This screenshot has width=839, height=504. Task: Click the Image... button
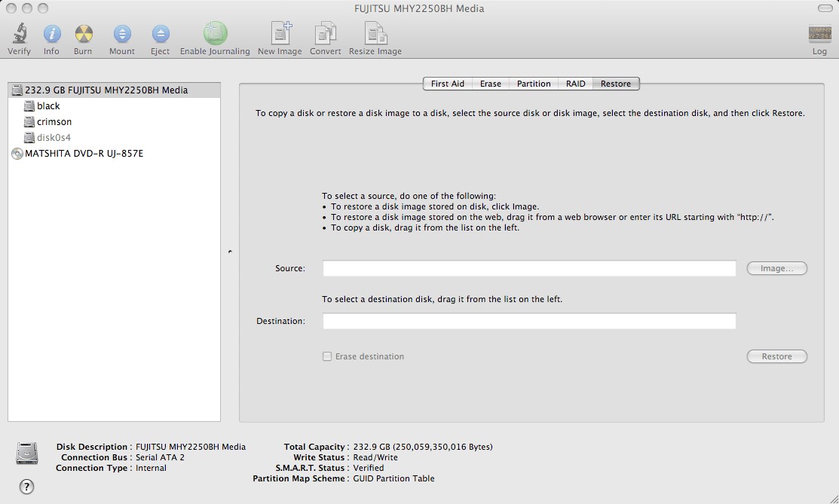point(776,267)
